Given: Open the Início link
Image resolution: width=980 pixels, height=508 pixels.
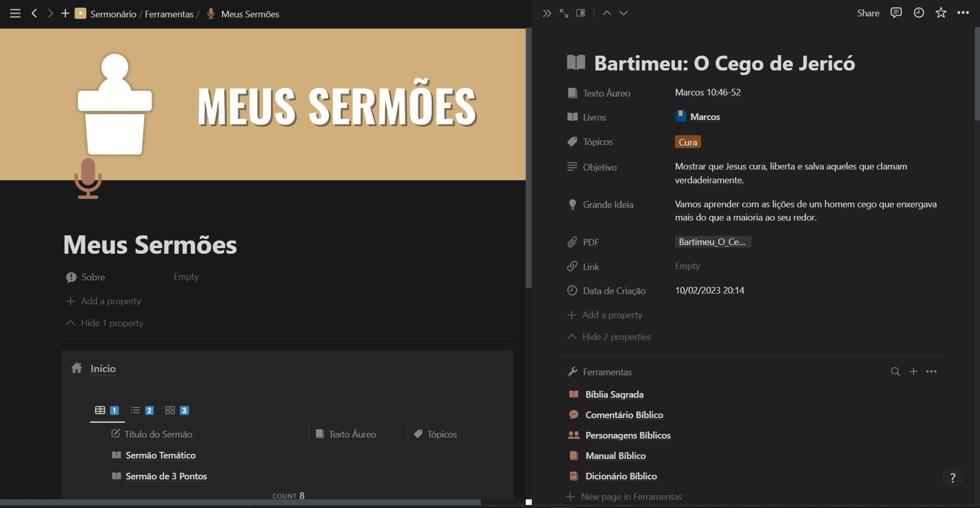Looking at the screenshot, I should (103, 369).
